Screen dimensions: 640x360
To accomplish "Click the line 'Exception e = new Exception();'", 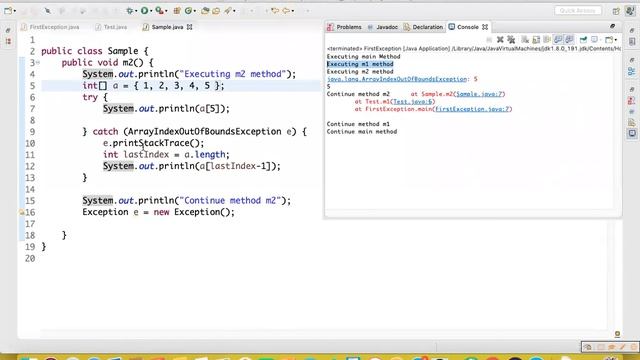I will pos(158,212).
